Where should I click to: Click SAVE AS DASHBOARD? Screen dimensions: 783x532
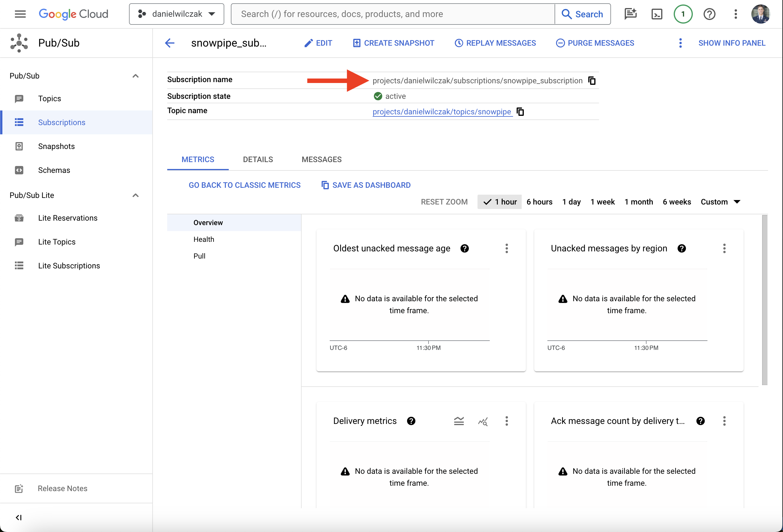[x=366, y=185]
